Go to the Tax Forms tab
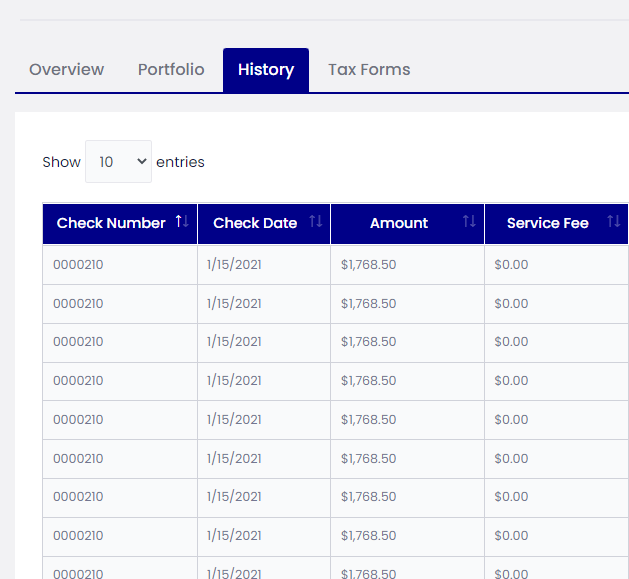 369,70
